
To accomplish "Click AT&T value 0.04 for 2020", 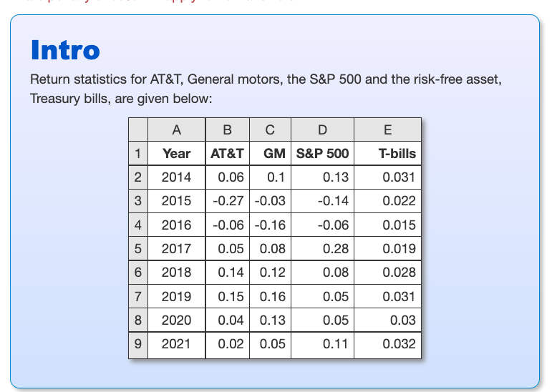I will [228, 320].
